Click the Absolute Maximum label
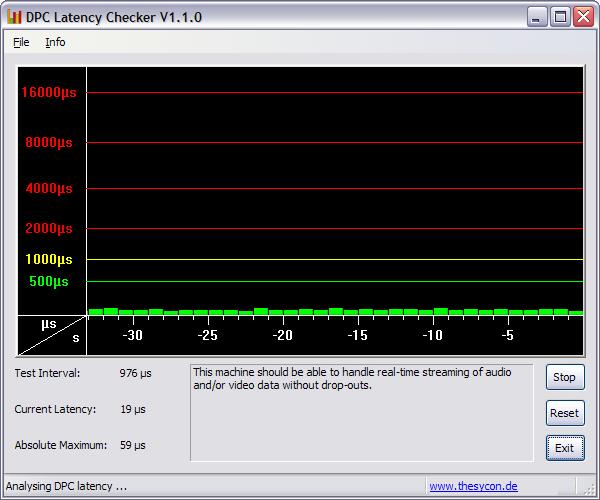 click(x=61, y=445)
